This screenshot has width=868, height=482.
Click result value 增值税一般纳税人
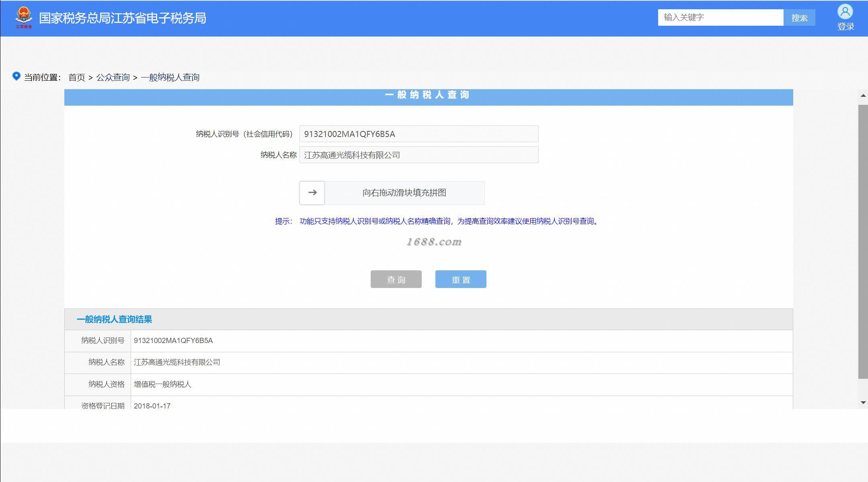162,384
